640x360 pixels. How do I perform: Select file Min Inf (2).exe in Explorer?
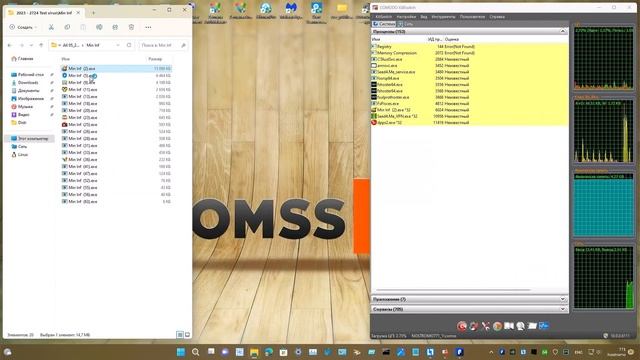click(x=116, y=69)
